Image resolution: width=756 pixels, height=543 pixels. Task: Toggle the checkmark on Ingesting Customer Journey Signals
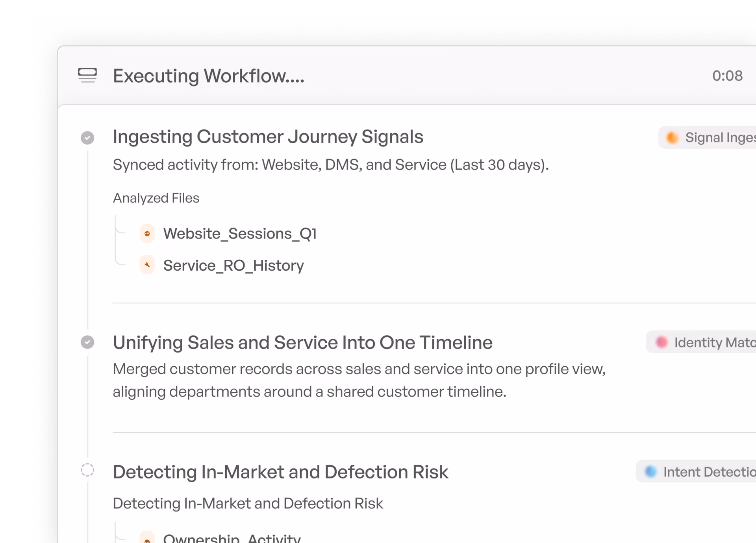tap(87, 138)
